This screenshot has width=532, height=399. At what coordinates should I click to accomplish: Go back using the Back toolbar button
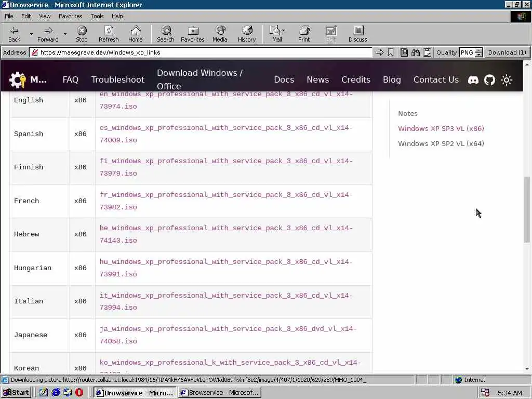coord(14,34)
